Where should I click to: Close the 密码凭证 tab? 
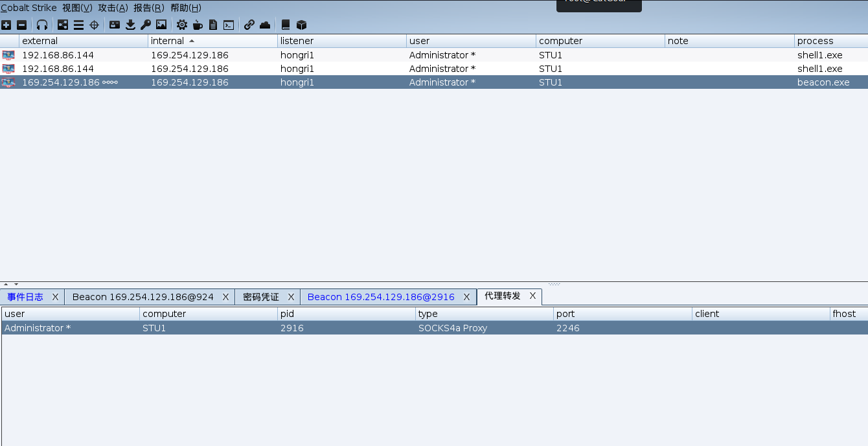(x=291, y=297)
